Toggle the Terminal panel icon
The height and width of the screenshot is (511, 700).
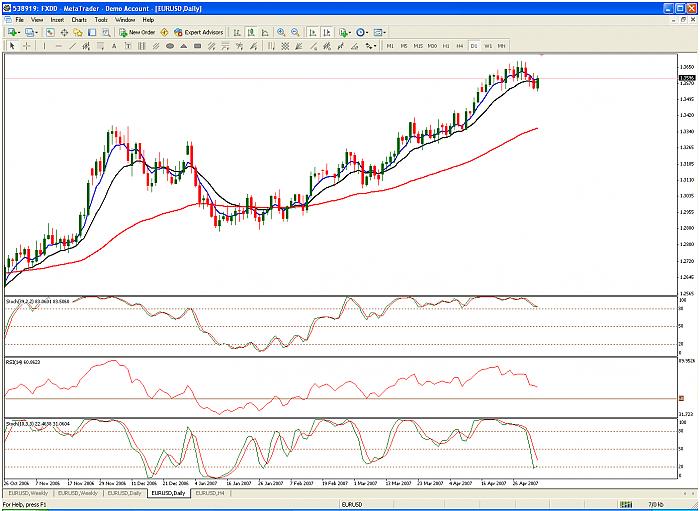click(x=92, y=33)
